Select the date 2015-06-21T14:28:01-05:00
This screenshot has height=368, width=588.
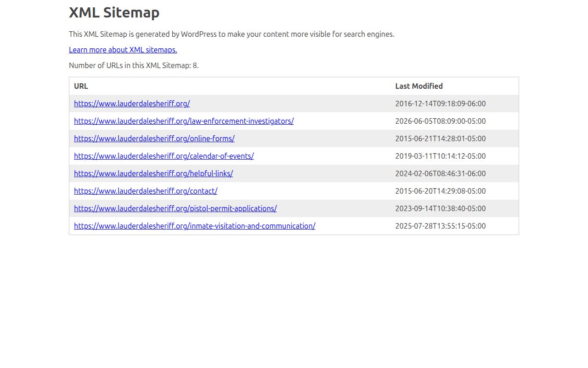point(441,138)
